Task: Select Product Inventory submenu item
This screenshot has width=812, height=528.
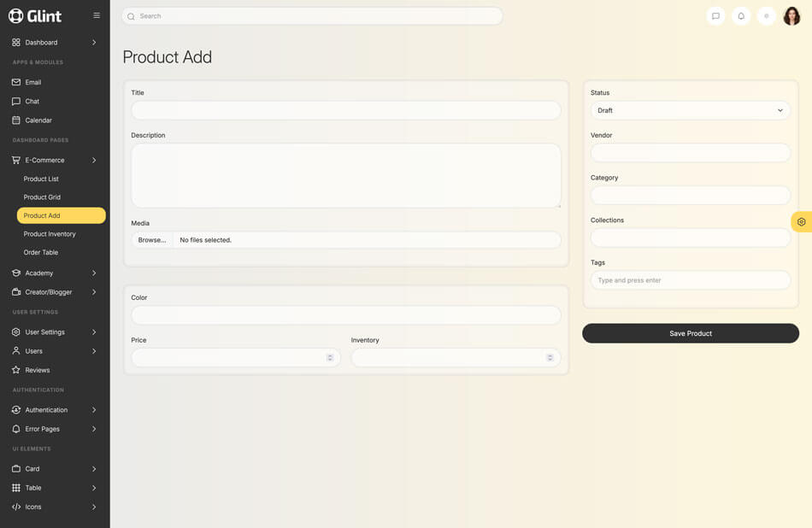Action: point(50,234)
